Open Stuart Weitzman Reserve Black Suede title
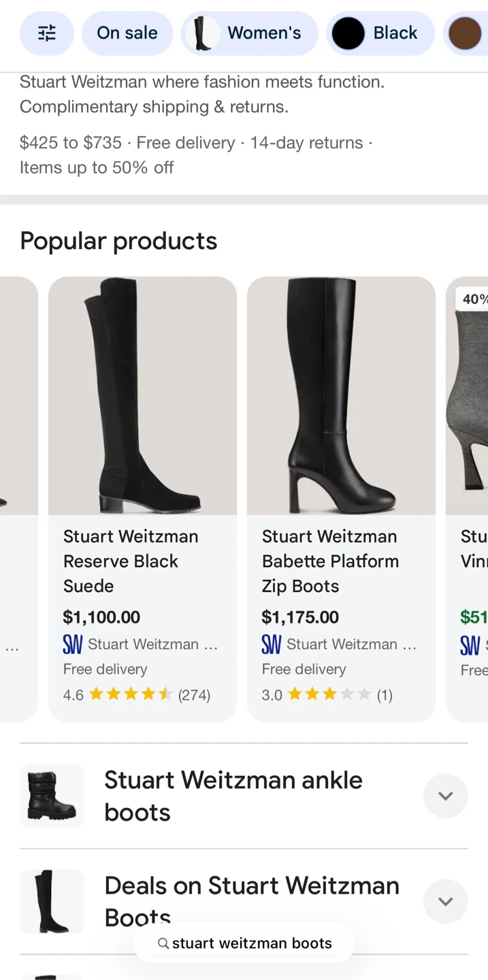The height and width of the screenshot is (980, 488). coord(130,561)
